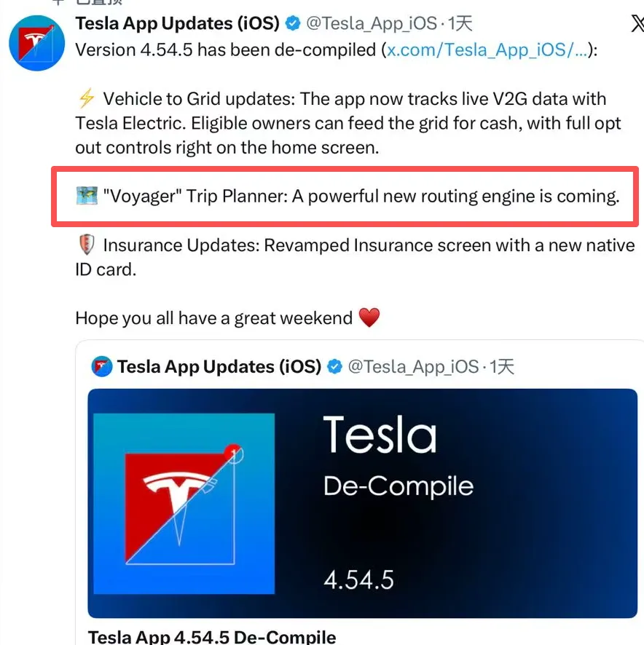Open the x.com/Tesla_App_iOS link
Image resolution: width=644 pixels, height=645 pixels.
click(x=487, y=50)
